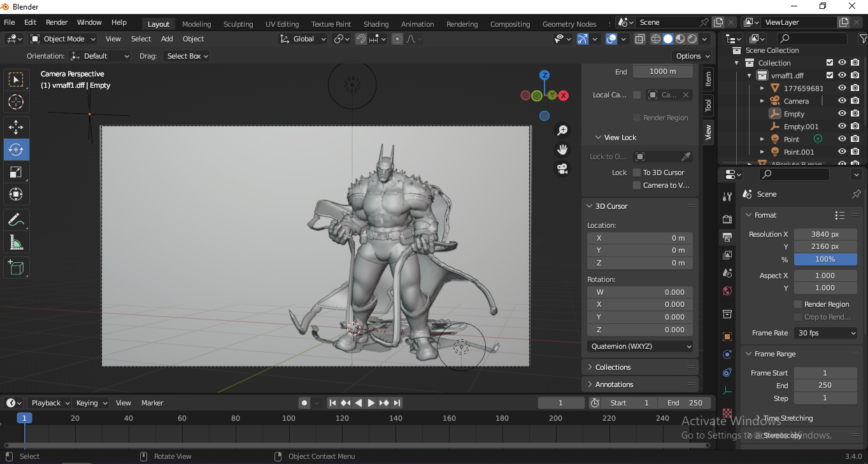868x464 pixels.
Task: Uncheck Collection exclude checkbox in outliner
Action: (x=830, y=63)
